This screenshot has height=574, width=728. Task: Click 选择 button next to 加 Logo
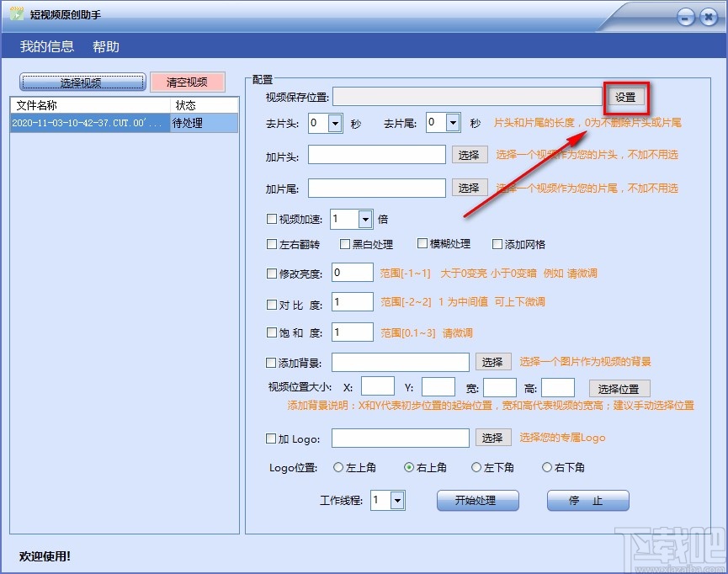click(x=493, y=438)
